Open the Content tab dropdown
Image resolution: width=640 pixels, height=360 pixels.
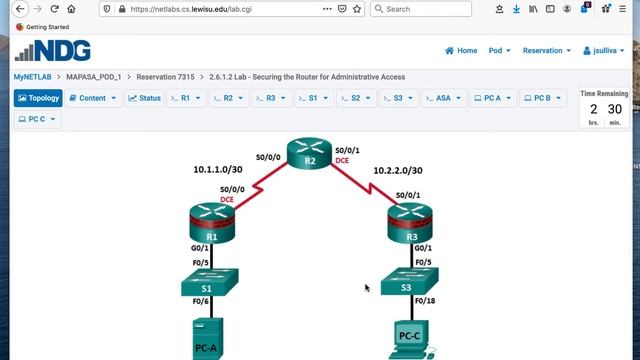coord(93,98)
